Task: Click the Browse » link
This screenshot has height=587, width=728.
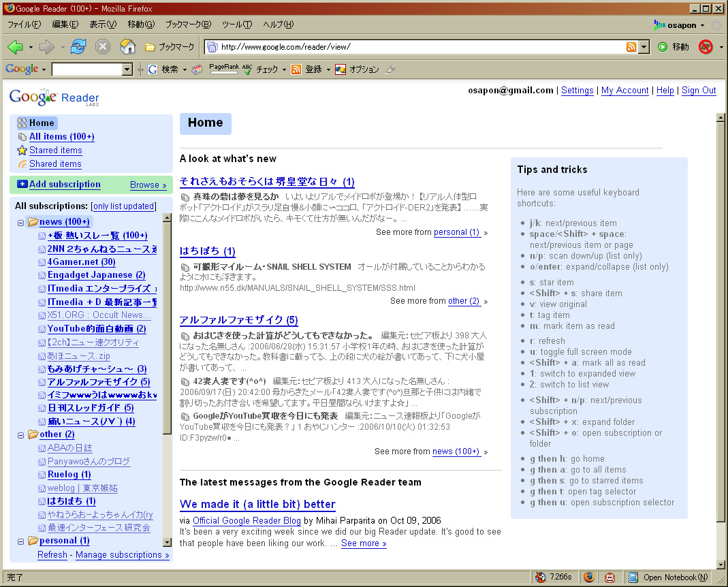Action: (148, 185)
